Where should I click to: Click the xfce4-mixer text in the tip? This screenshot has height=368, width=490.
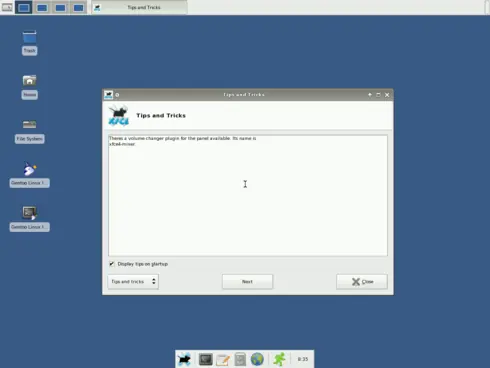coord(122,144)
